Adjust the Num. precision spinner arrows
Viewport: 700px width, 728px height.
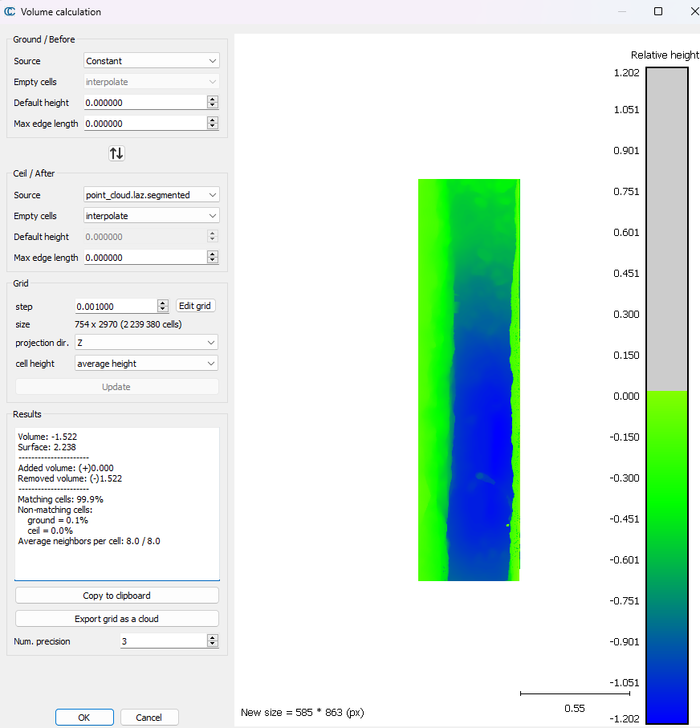pyautogui.click(x=213, y=641)
